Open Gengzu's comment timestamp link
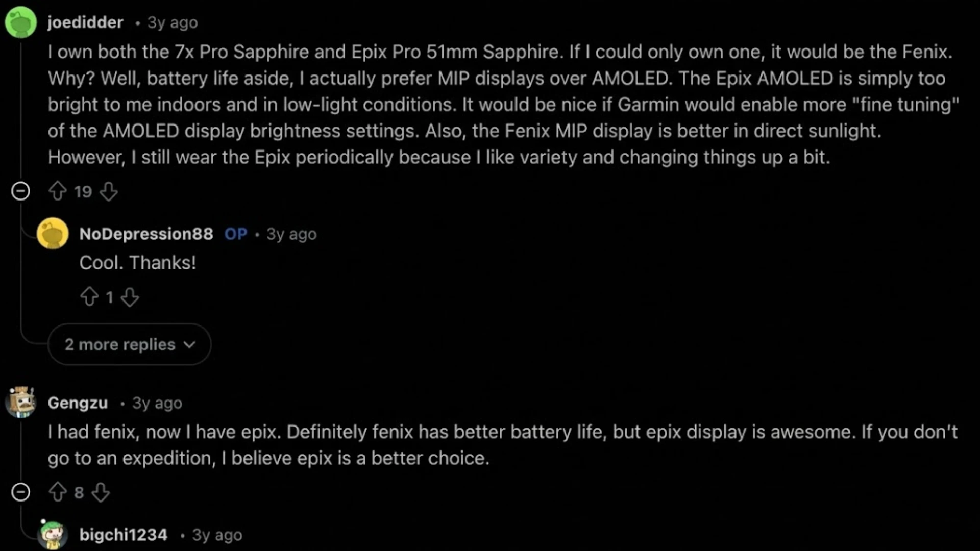980x551 pixels. pyautogui.click(x=156, y=403)
